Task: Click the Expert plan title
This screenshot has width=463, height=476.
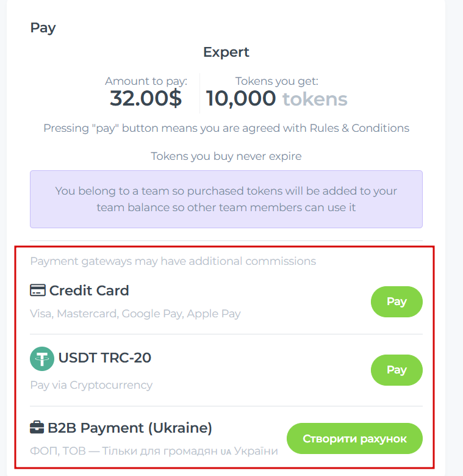Action: click(x=226, y=52)
